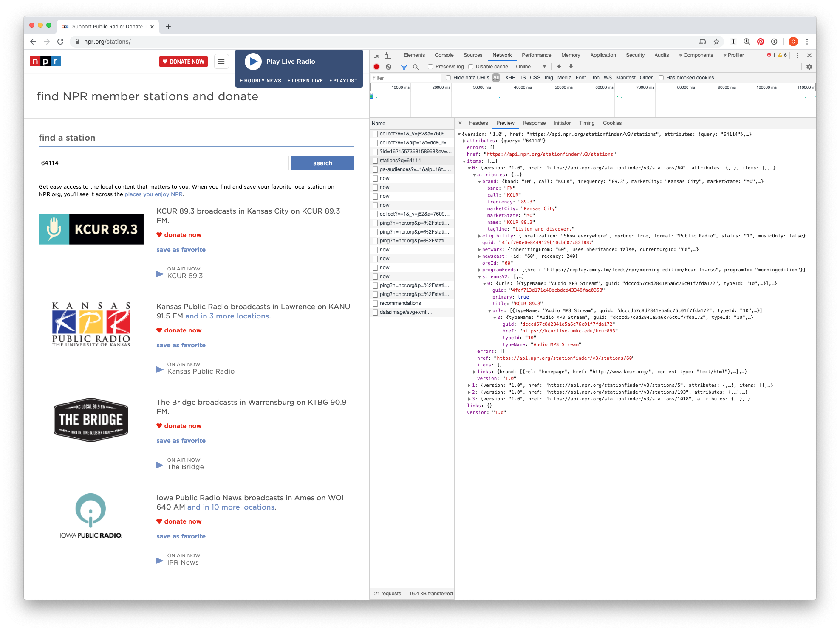Click the station search input field
The image size is (840, 631).
click(x=164, y=163)
